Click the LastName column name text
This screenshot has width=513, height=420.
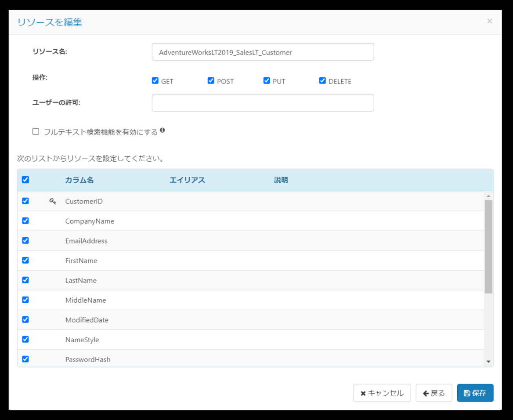(81, 281)
